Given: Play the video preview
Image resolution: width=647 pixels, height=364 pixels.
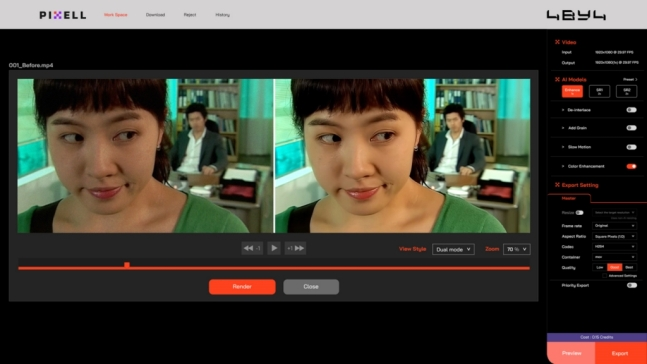Looking at the screenshot, I should click(274, 248).
